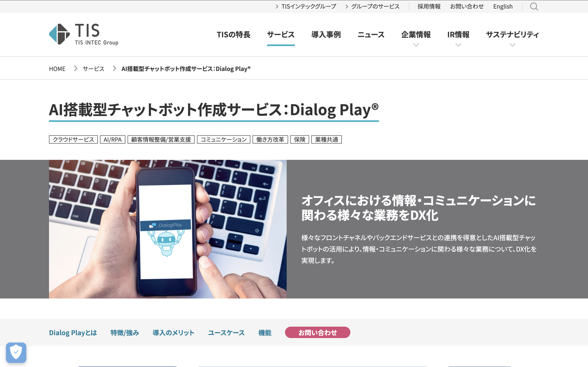The image size is (588, 367).
Task: Click chevron beside TISインテックグループ link
Action: [x=277, y=7]
